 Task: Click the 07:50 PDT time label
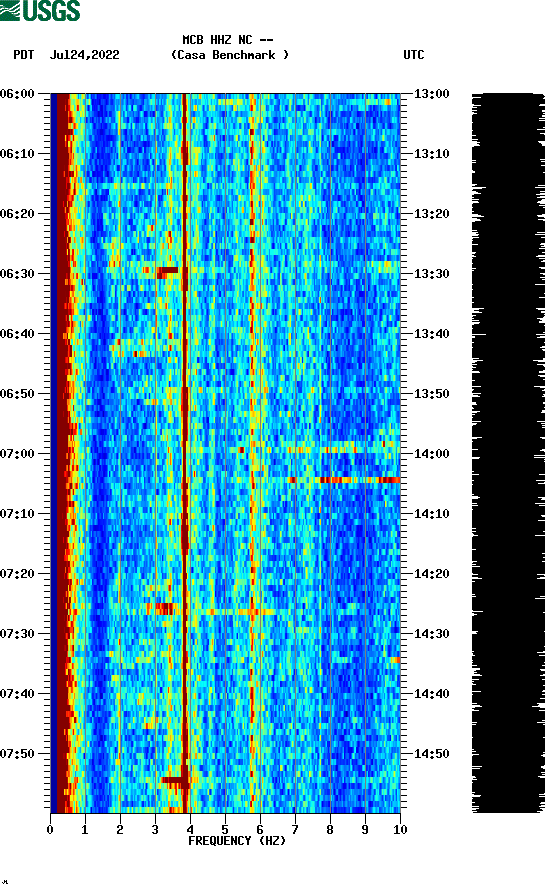pyautogui.click(x=18, y=753)
